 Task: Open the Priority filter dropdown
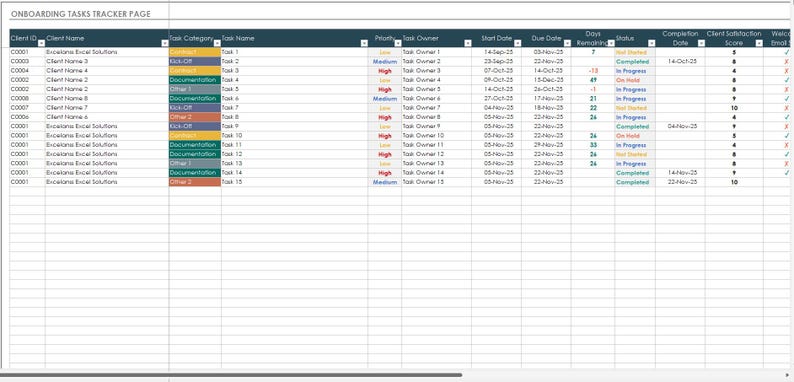pyautogui.click(x=398, y=43)
